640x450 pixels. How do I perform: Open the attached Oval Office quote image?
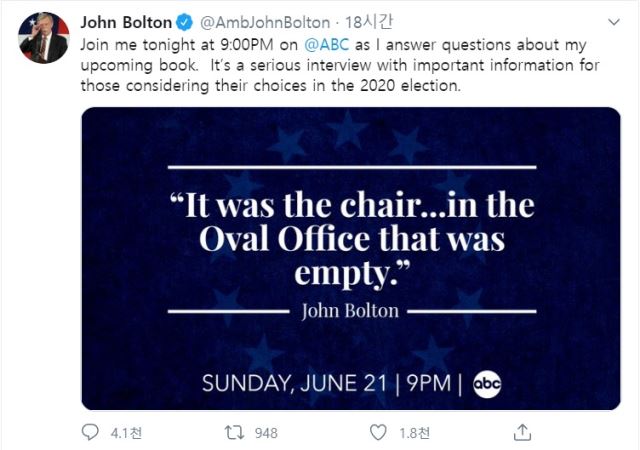click(351, 258)
